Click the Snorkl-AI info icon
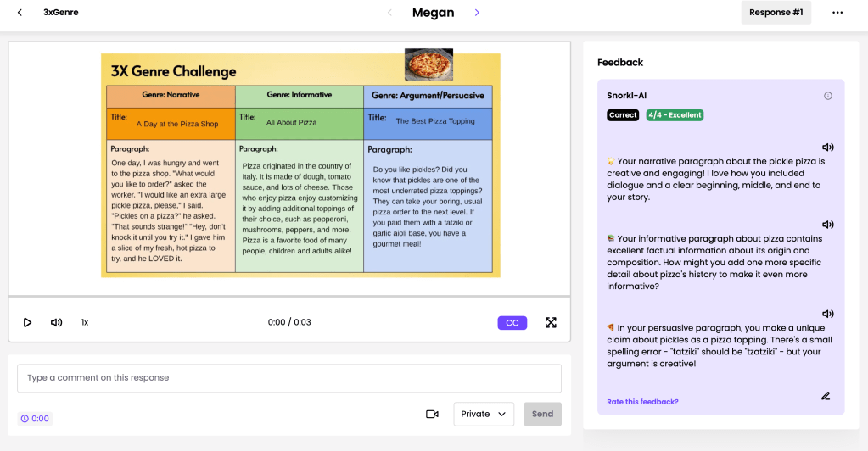 (828, 96)
